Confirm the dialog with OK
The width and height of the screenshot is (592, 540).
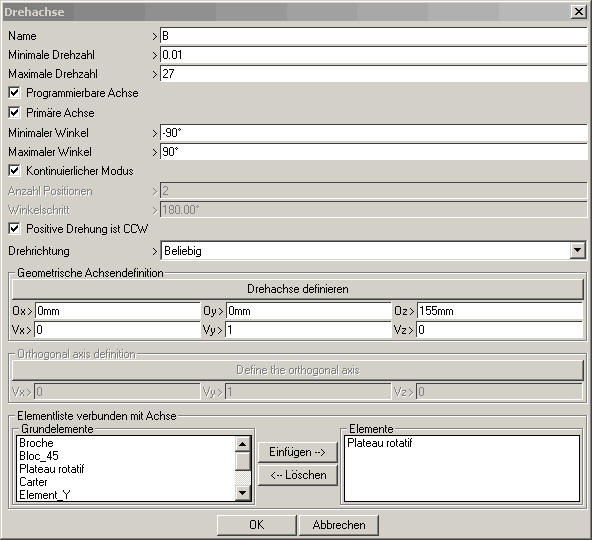tap(257, 525)
